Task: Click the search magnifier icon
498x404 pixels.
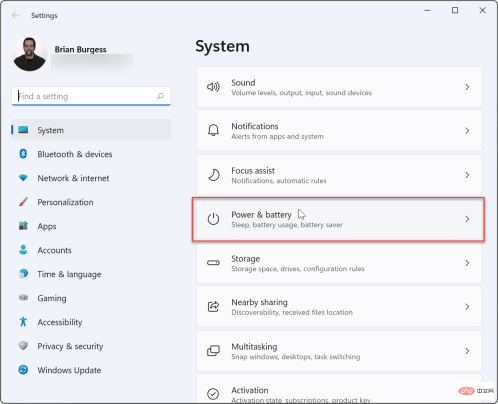Action: click(x=160, y=96)
